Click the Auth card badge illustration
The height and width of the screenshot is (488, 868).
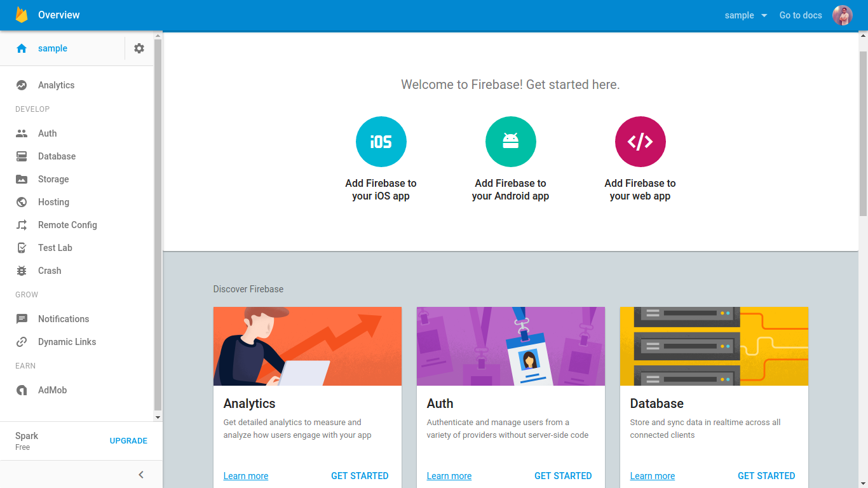(x=511, y=346)
